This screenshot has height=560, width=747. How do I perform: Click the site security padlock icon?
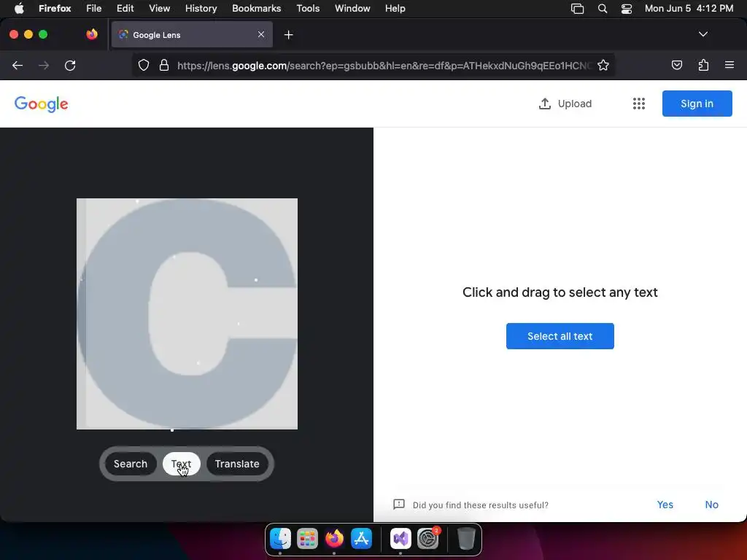164,65
